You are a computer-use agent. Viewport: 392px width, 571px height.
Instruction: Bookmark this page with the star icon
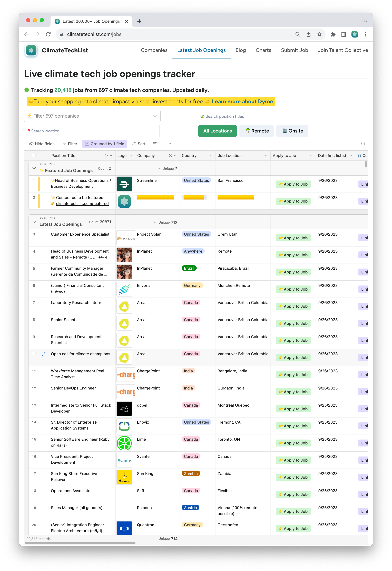pos(319,34)
